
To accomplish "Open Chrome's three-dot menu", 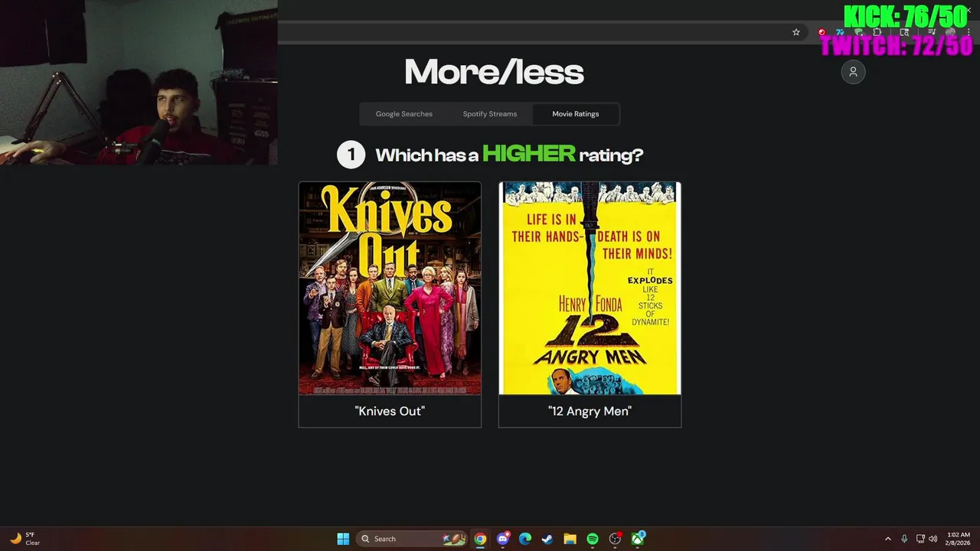I will click(x=969, y=32).
